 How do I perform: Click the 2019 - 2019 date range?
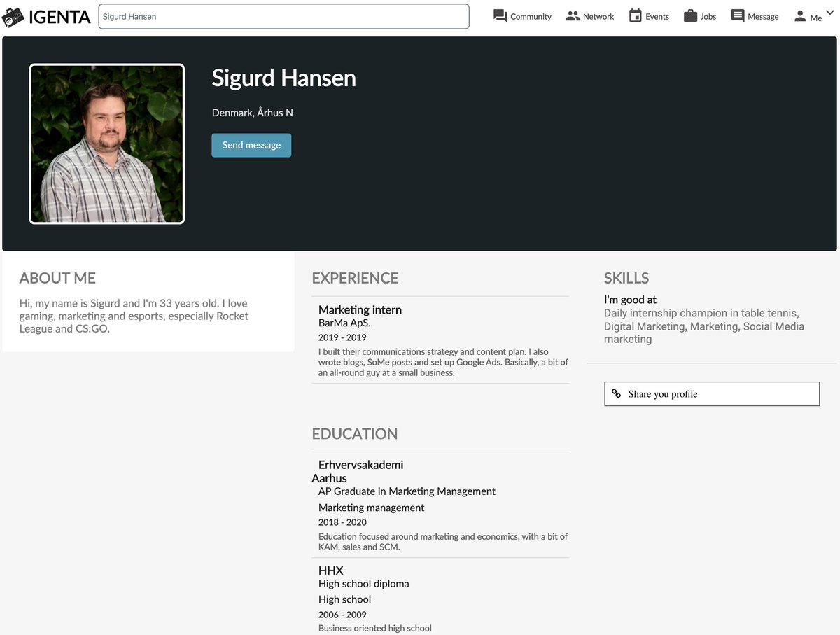point(342,337)
